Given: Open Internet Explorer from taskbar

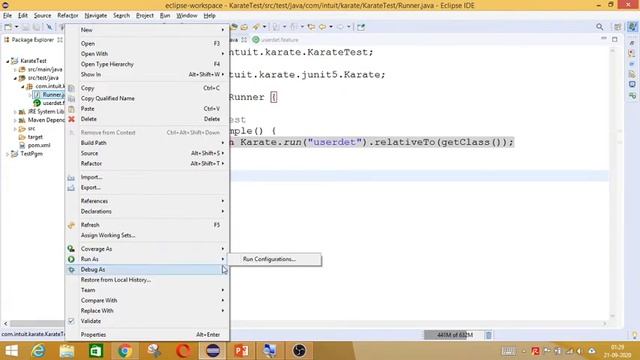Looking at the screenshot, I should pos(38,351).
